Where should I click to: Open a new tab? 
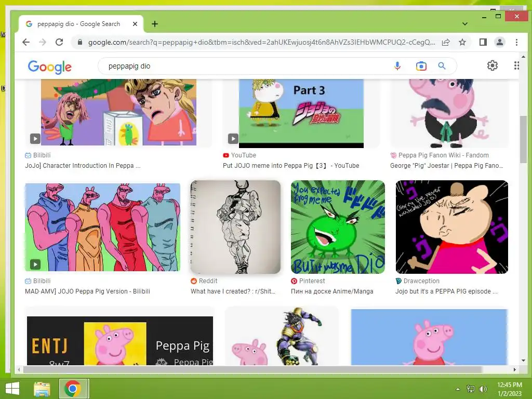point(155,24)
